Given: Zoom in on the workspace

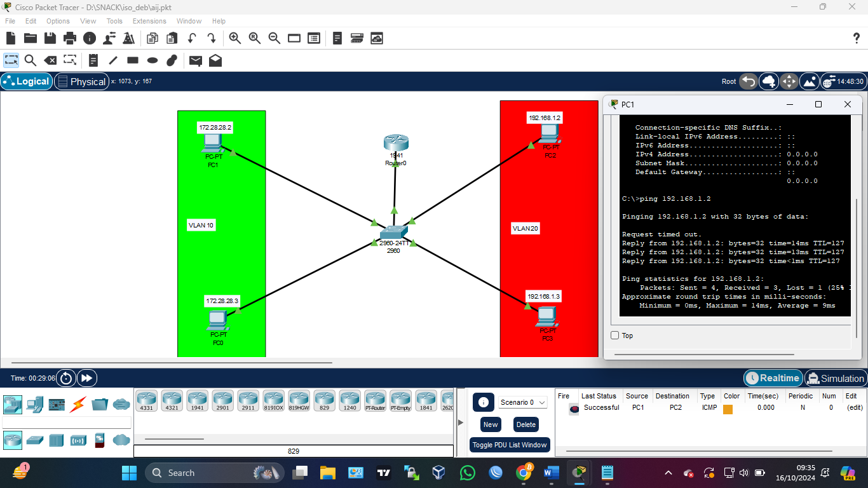Looking at the screenshot, I should 235,38.
